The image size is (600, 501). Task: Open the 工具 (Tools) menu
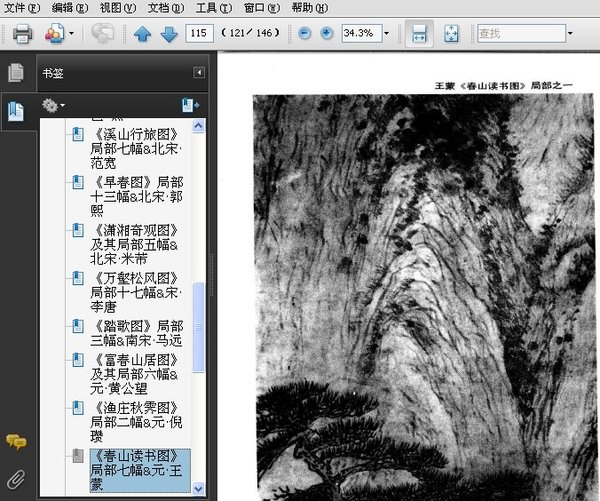(x=214, y=8)
